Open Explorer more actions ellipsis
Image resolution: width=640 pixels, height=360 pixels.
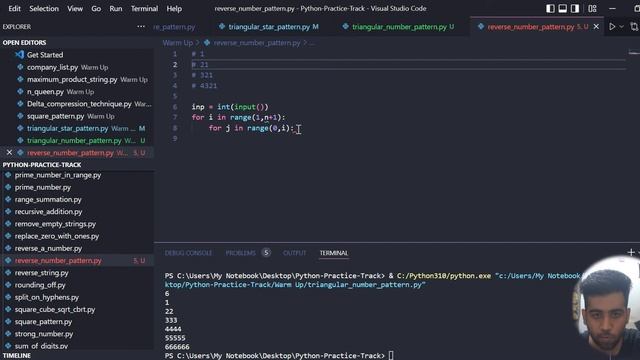[141, 27]
